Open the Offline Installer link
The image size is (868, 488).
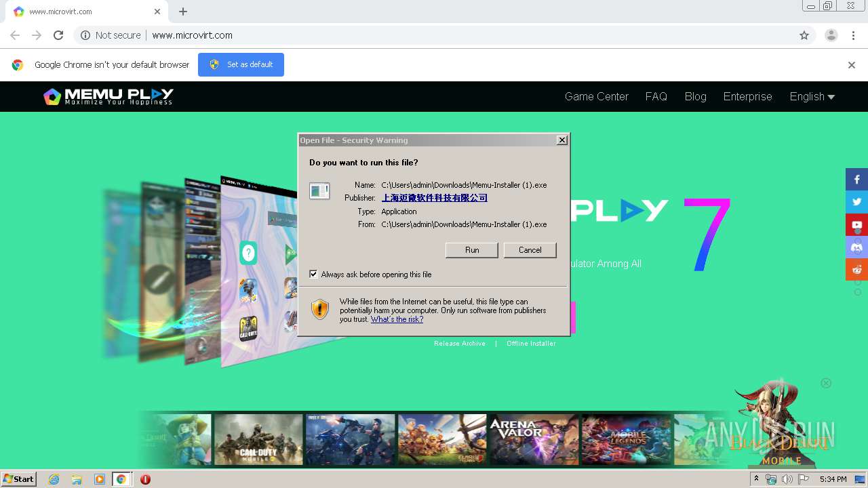[x=531, y=344]
